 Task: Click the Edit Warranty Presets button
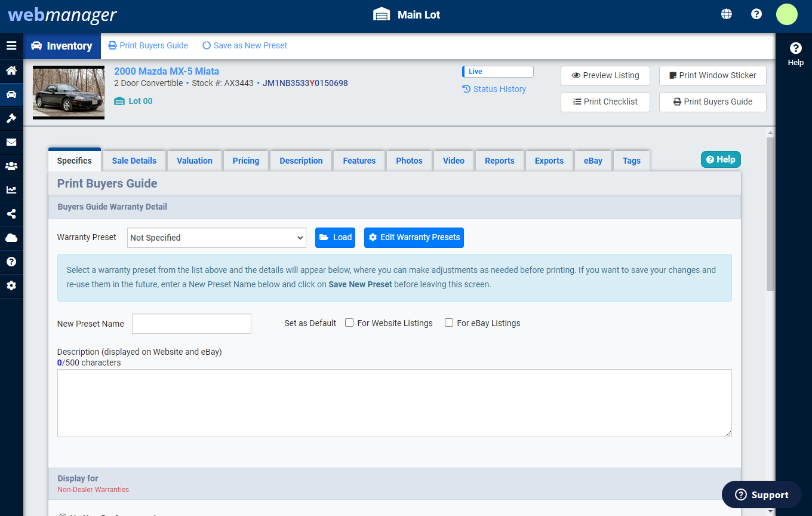pos(414,237)
